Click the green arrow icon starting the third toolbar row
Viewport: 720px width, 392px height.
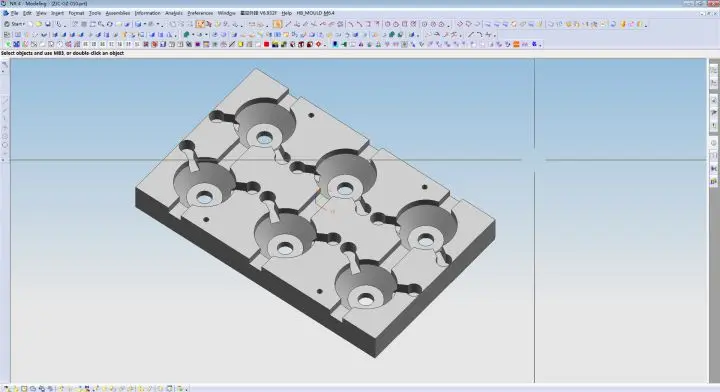click(8, 45)
